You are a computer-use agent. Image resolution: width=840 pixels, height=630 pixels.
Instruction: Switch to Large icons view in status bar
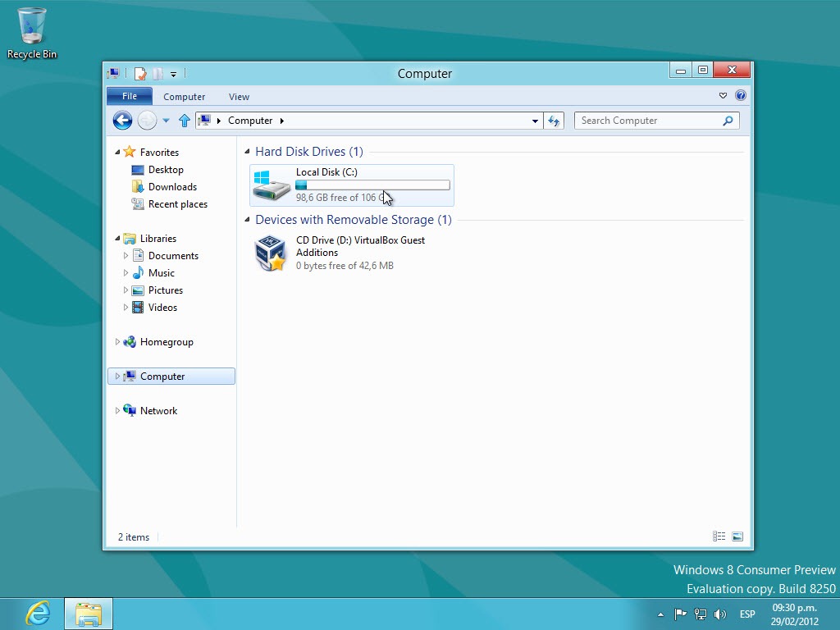737,536
